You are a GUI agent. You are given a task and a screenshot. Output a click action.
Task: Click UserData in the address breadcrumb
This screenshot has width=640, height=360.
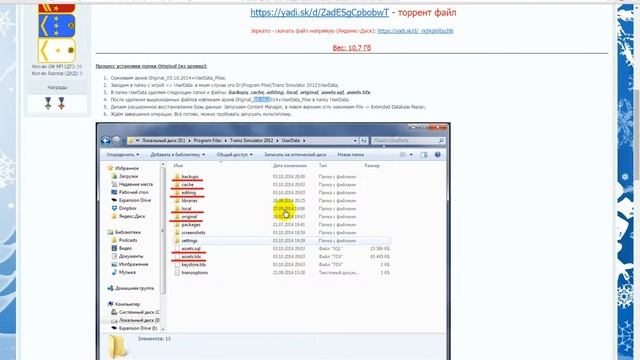(291, 140)
